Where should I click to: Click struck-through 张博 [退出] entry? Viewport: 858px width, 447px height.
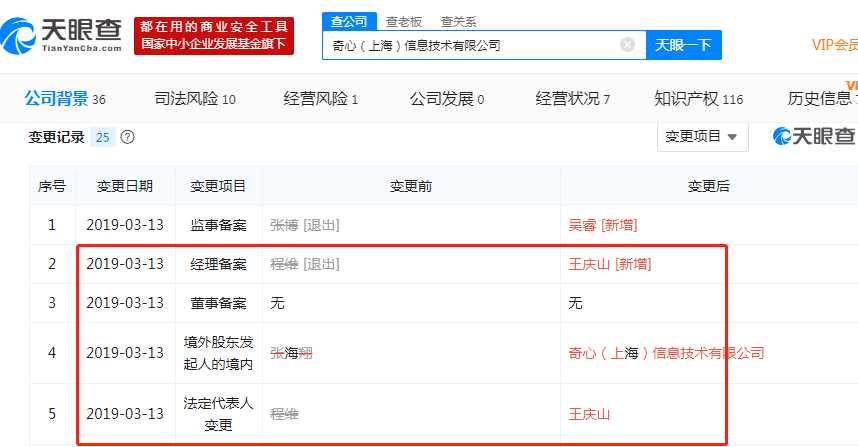[305, 225]
